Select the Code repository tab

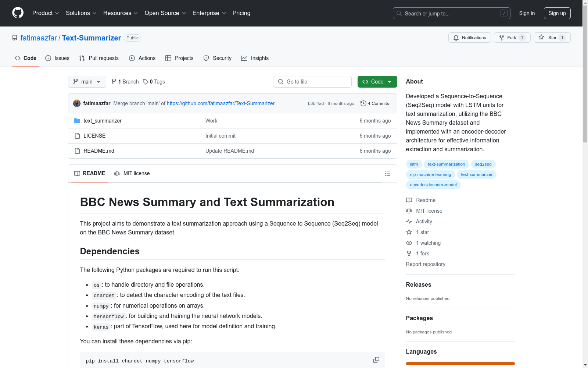click(x=25, y=58)
